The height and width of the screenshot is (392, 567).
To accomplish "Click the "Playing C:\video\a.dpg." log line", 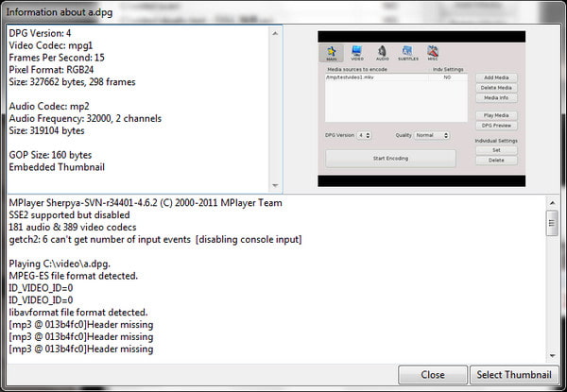I will click(60, 264).
